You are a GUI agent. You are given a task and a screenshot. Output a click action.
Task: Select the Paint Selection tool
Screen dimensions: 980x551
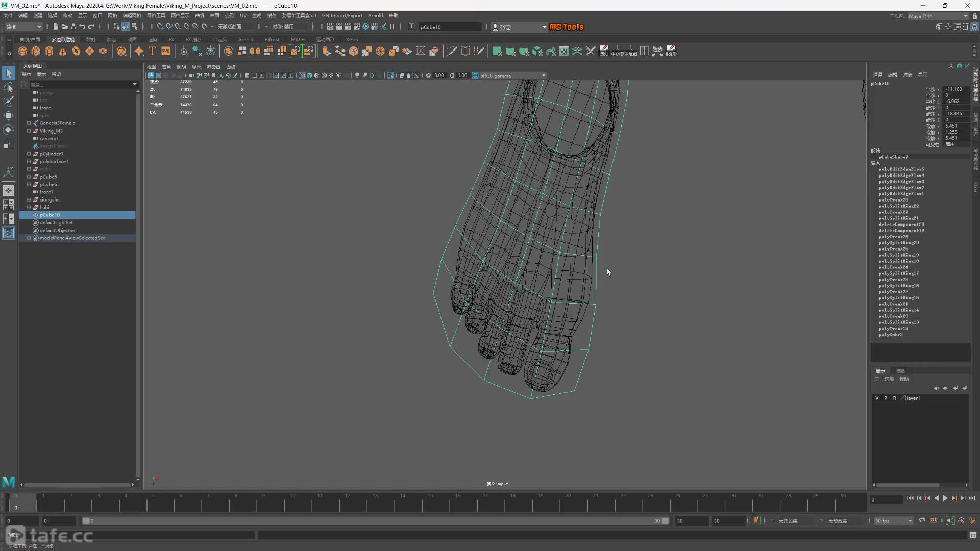tap(9, 102)
